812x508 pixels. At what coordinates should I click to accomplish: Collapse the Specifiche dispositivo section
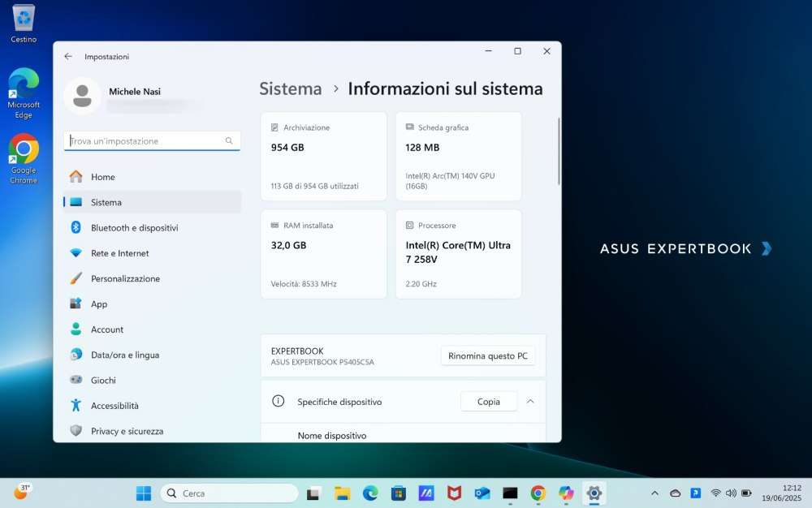[530, 401]
